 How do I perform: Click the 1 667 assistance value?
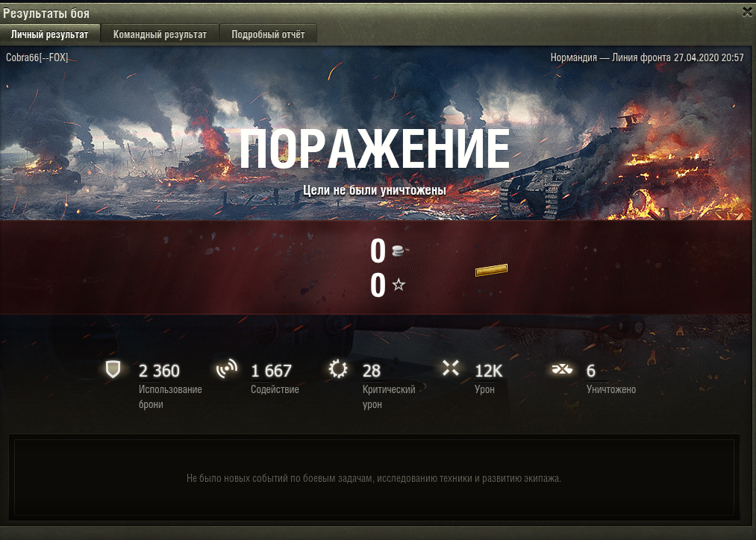[271, 371]
